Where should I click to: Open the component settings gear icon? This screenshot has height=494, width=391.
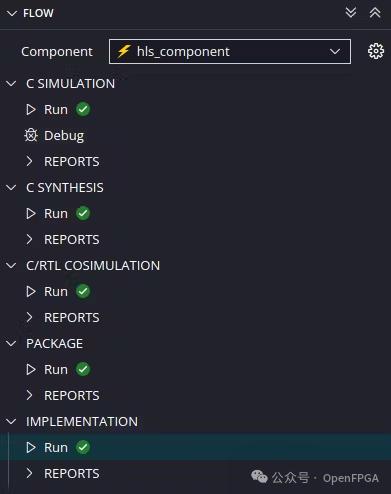click(376, 51)
